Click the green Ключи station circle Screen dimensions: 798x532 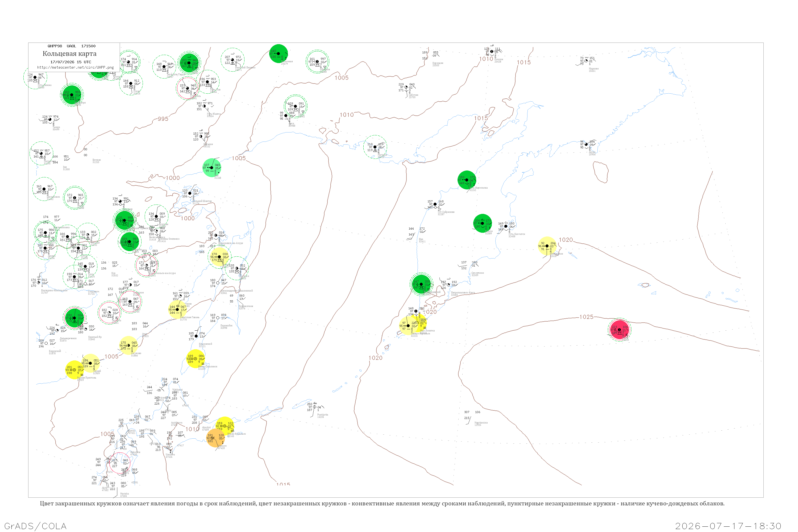[x=483, y=223]
